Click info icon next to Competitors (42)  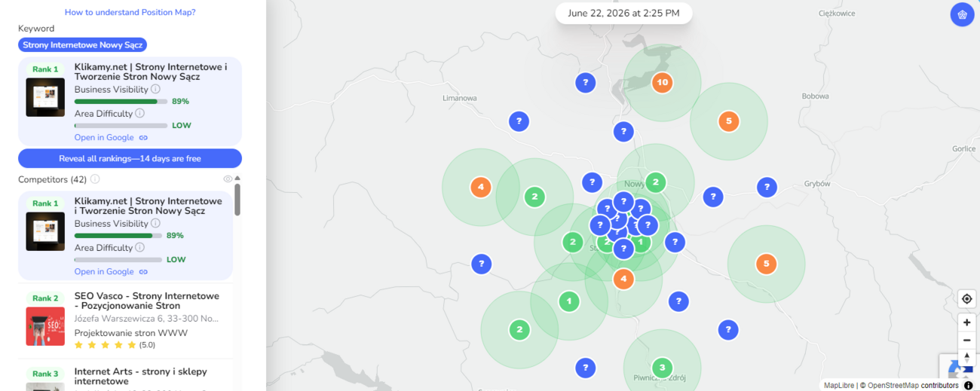(95, 179)
